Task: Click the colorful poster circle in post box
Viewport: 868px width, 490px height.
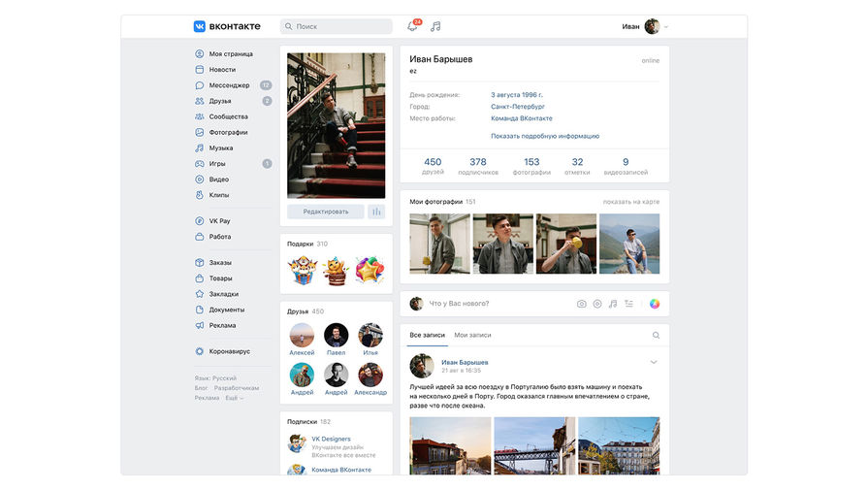Action: click(x=655, y=304)
